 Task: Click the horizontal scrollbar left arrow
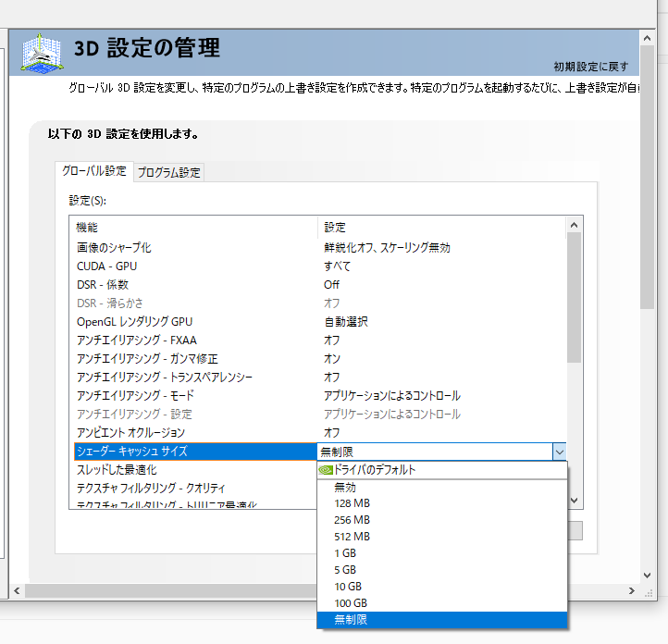[x=17, y=590]
